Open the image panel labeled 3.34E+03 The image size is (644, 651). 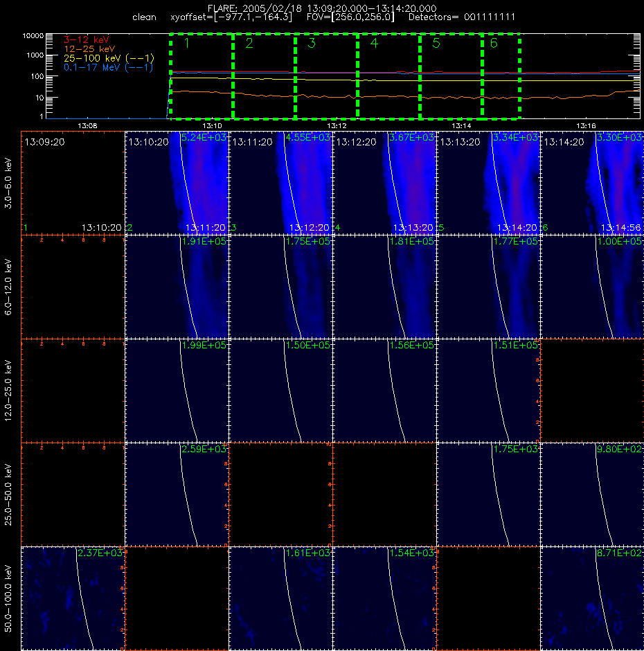point(488,183)
